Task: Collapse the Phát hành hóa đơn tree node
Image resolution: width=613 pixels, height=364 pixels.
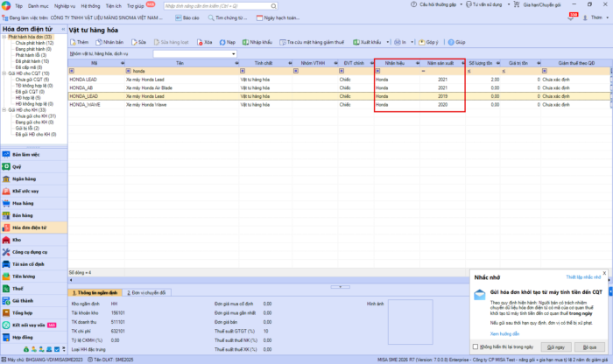Action: pos(4,37)
